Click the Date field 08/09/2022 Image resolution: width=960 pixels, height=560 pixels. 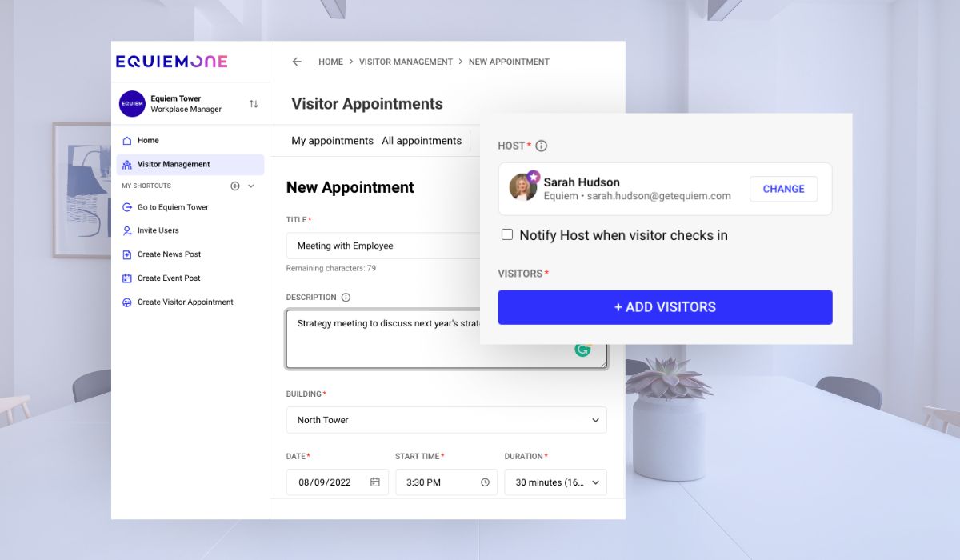click(338, 482)
